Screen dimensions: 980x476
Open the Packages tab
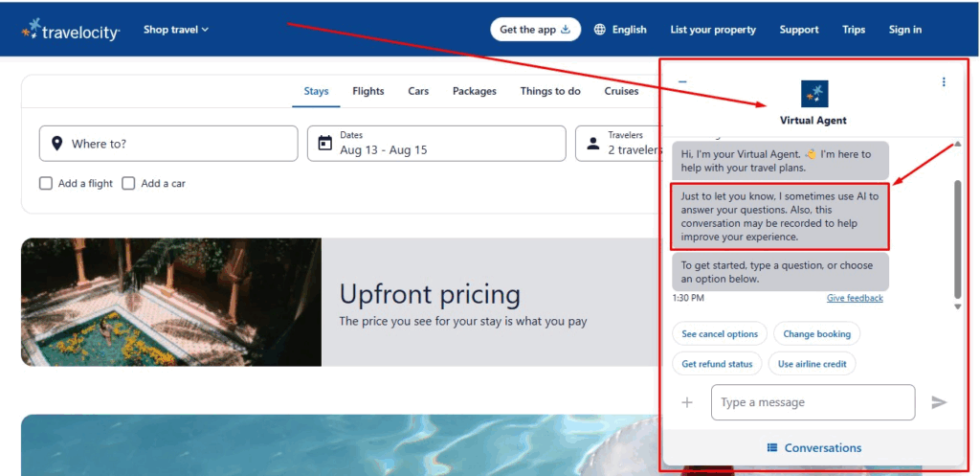click(475, 91)
